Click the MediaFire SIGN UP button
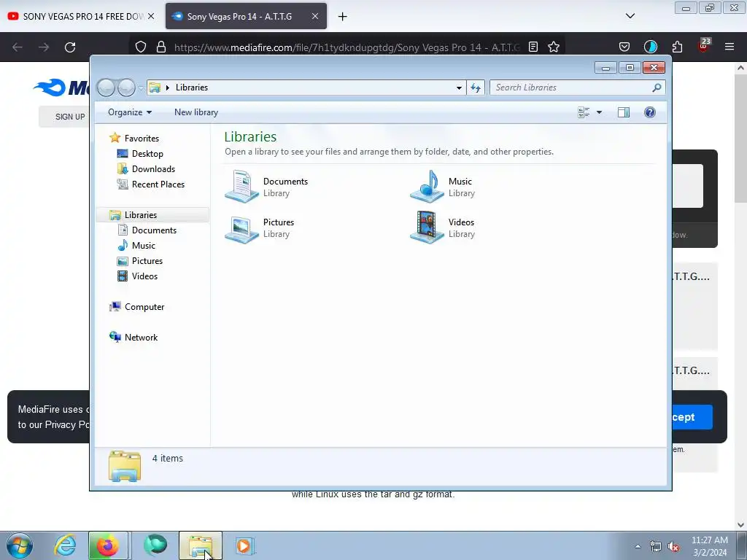 pos(64,117)
